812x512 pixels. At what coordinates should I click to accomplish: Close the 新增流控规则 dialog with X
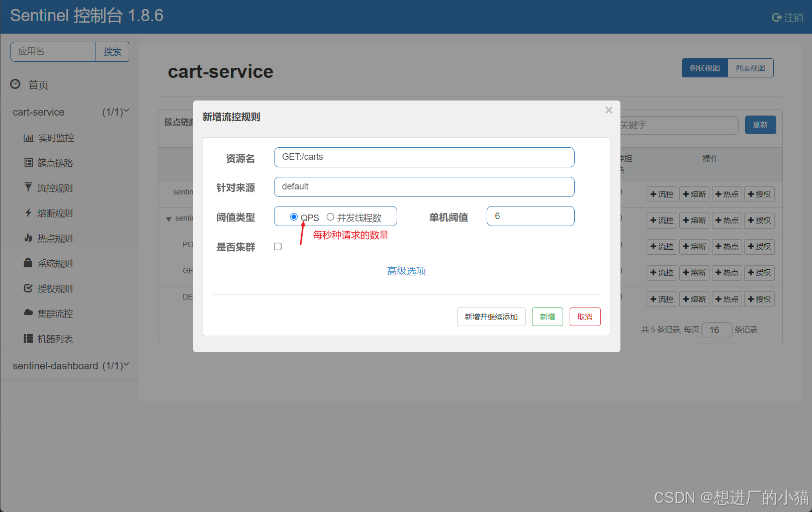tap(609, 110)
